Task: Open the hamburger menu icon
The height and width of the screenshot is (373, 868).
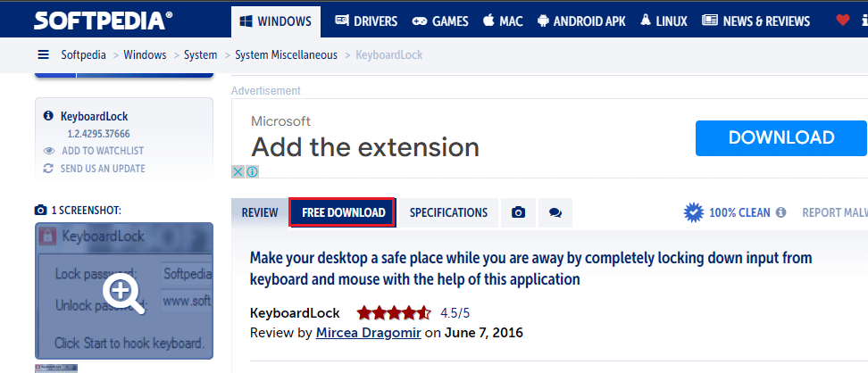Action: tap(43, 54)
